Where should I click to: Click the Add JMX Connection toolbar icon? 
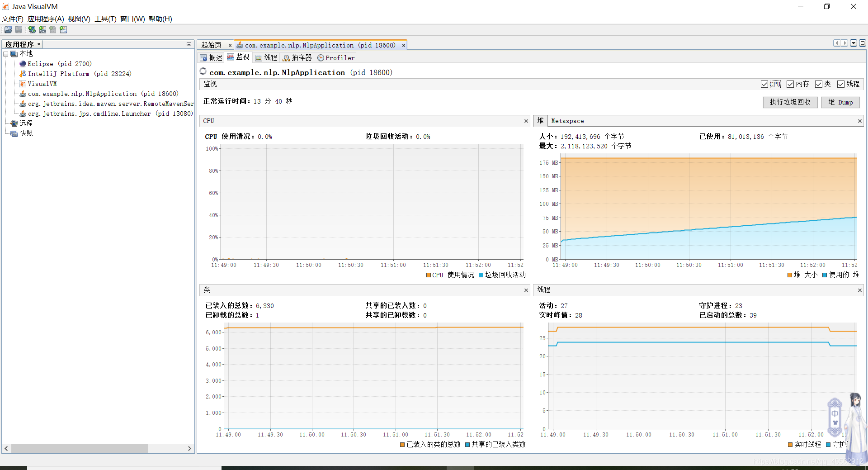tap(42, 30)
